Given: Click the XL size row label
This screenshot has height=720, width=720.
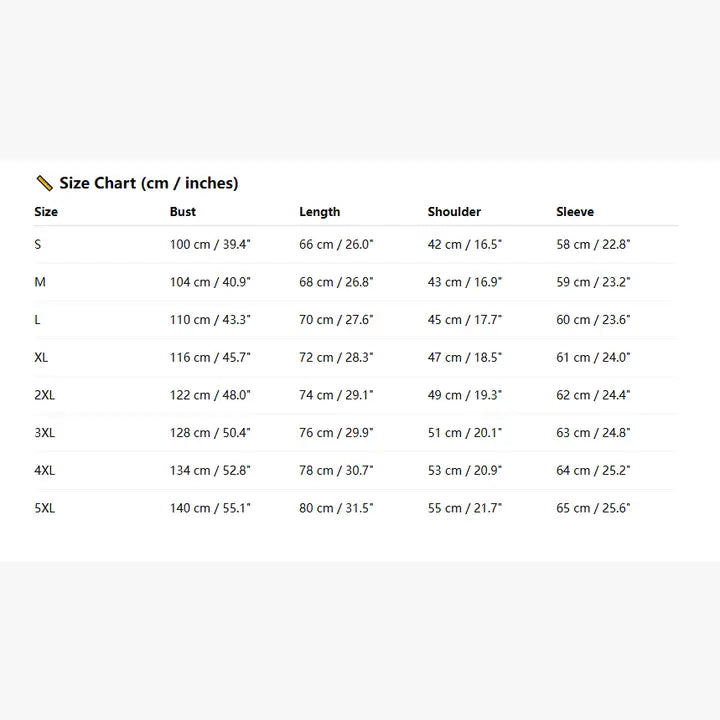Looking at the screenshot, I should click(41, 357).
